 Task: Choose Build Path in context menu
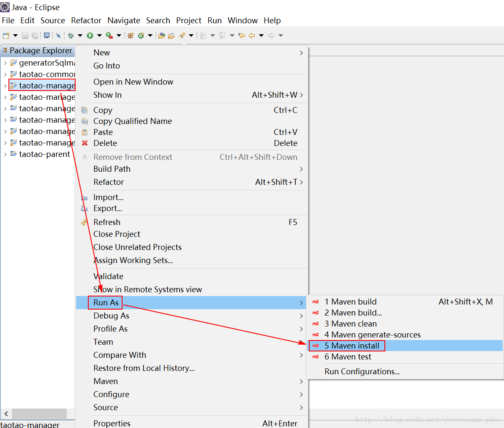click(191, 169)
